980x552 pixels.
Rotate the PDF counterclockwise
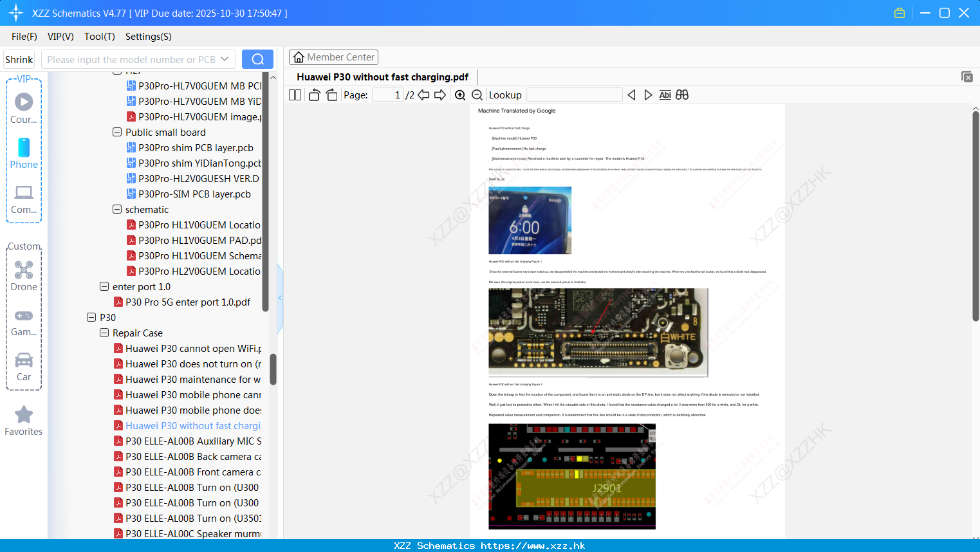(314, 95)
